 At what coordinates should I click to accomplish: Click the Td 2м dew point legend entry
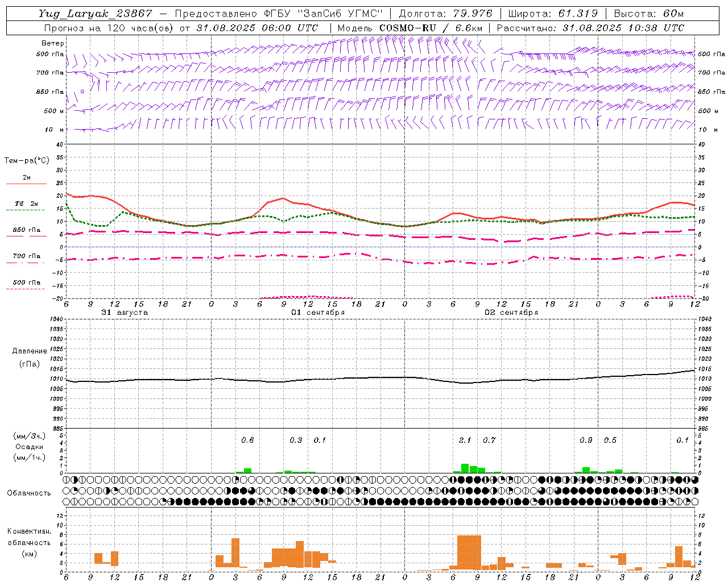pyautogui.click(x=26, y=203)
